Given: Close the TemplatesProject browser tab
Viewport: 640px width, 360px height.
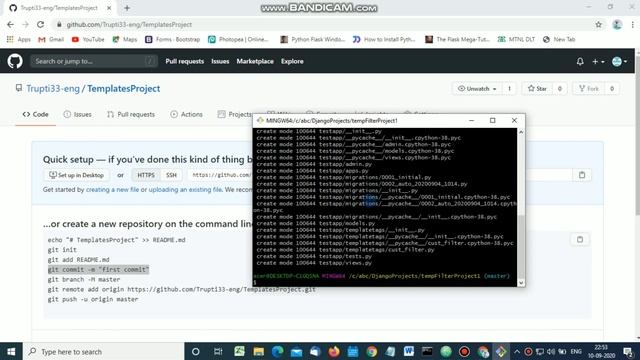Looking at the screenshot, I should (x=109, y=8).
